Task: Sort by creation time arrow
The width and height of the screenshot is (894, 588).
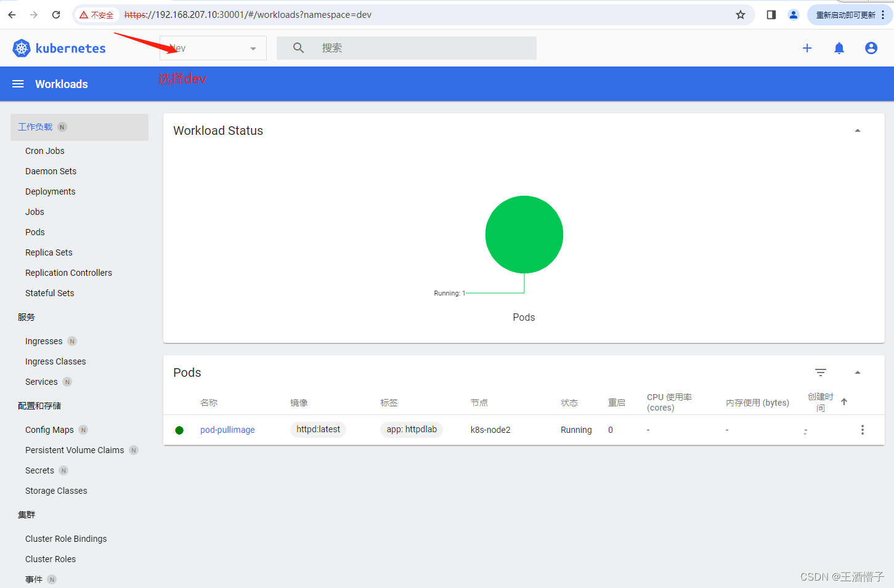Action: 844,402
